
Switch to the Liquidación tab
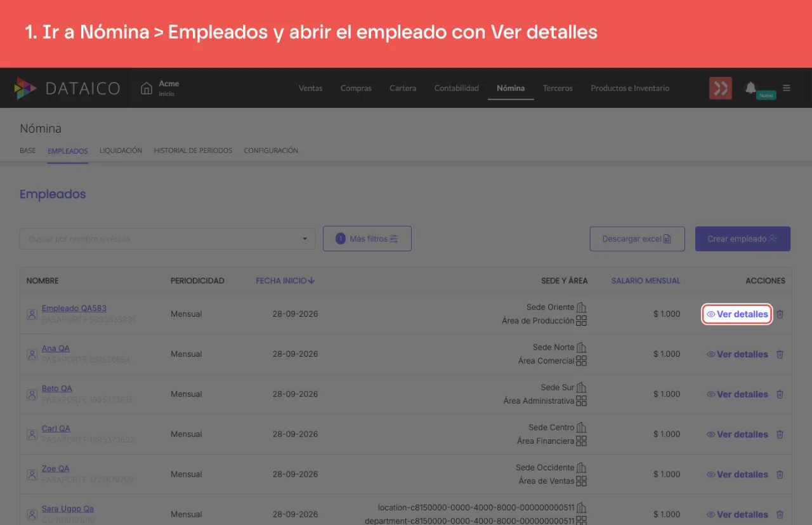pyautogui.click(x=121, y=151)
